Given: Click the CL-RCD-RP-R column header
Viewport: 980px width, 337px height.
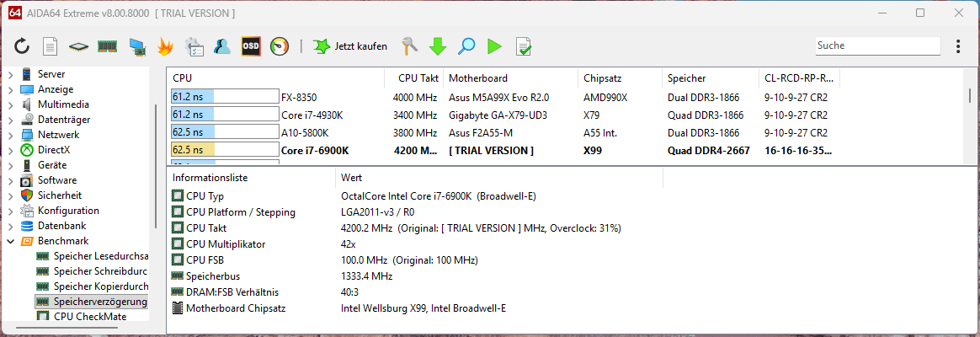Looking at the screenshot, I should click(799, 78).
